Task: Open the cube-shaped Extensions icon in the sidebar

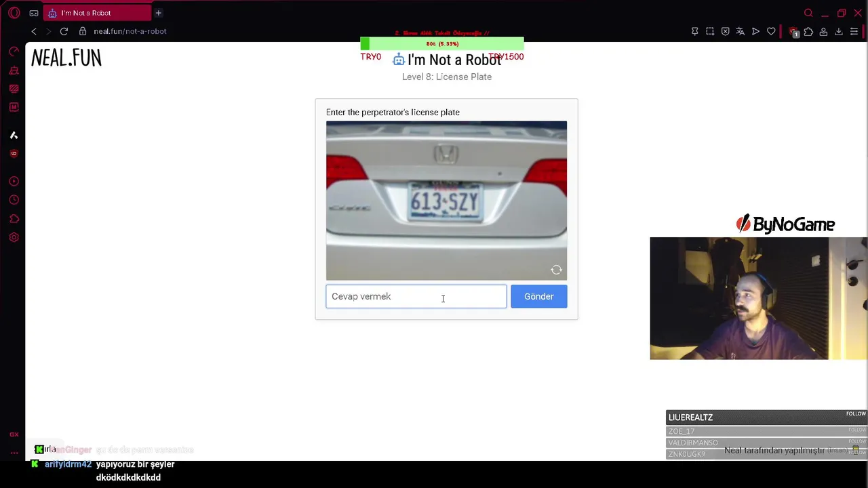Action: pyautogui.click(x=14, y=218)
